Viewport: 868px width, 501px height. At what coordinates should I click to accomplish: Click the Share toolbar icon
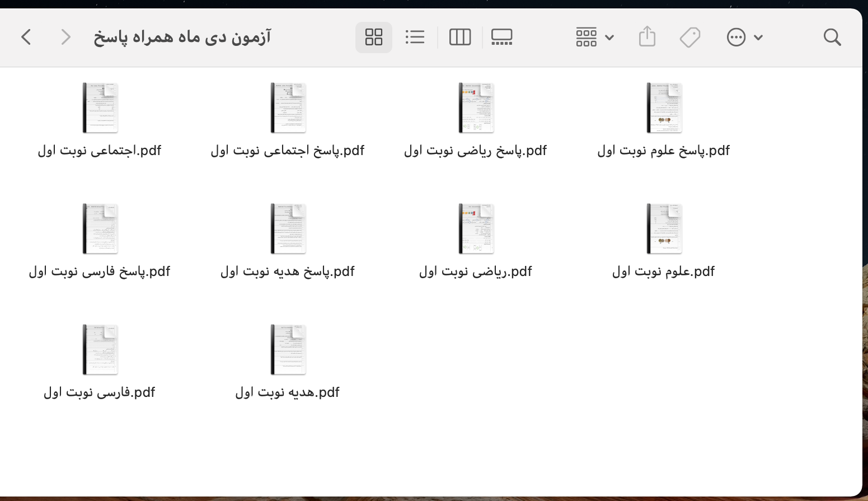pyautogui.click(x=647, y=37)
